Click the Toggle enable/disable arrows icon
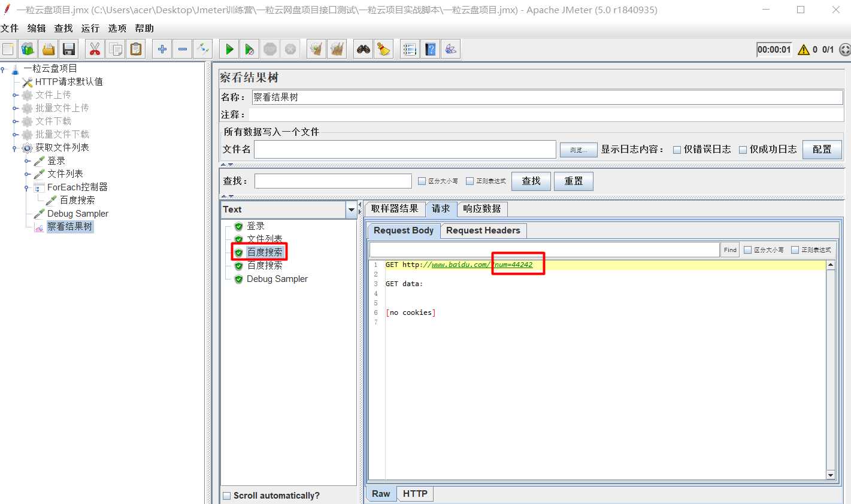This screenshot has width=851, height=504. [203, 49]
